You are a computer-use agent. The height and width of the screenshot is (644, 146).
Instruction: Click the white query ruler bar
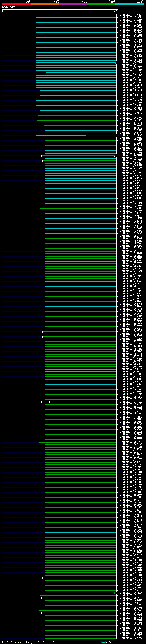tap(60, 9)
